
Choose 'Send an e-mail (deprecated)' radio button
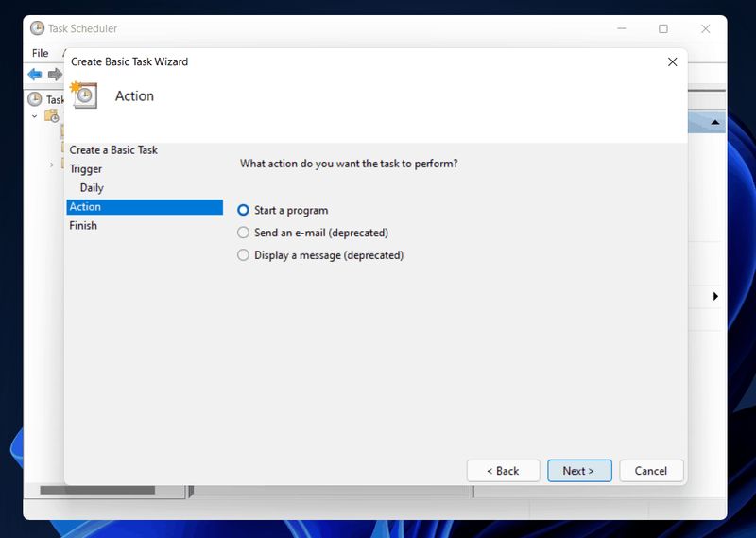[x=244, y=233]
